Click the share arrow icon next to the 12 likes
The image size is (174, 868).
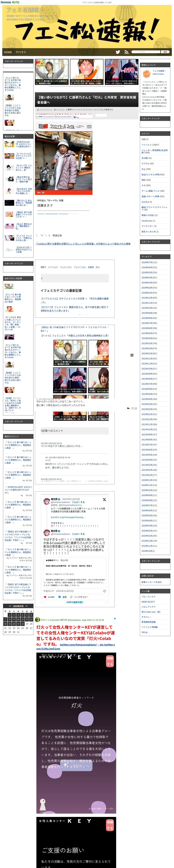(128, 408)
